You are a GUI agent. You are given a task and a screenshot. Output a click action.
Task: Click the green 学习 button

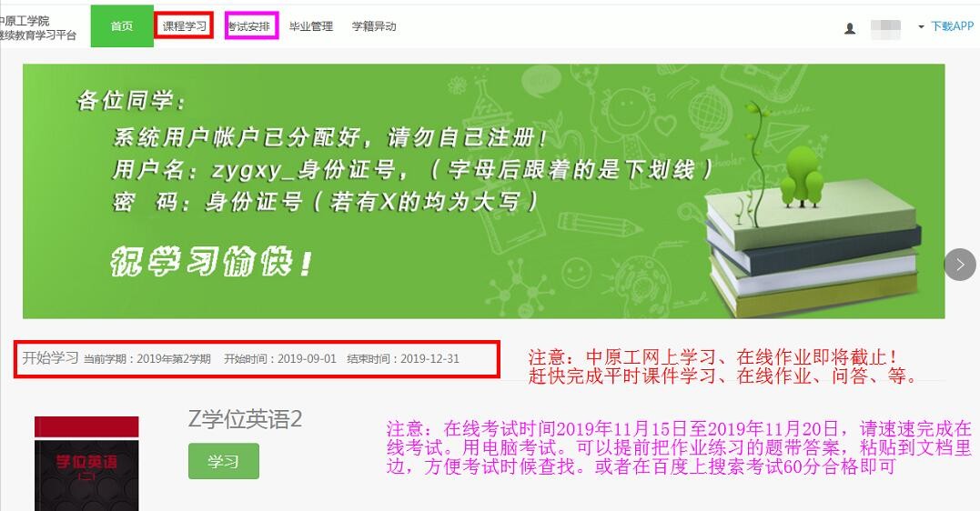(224, 461)
